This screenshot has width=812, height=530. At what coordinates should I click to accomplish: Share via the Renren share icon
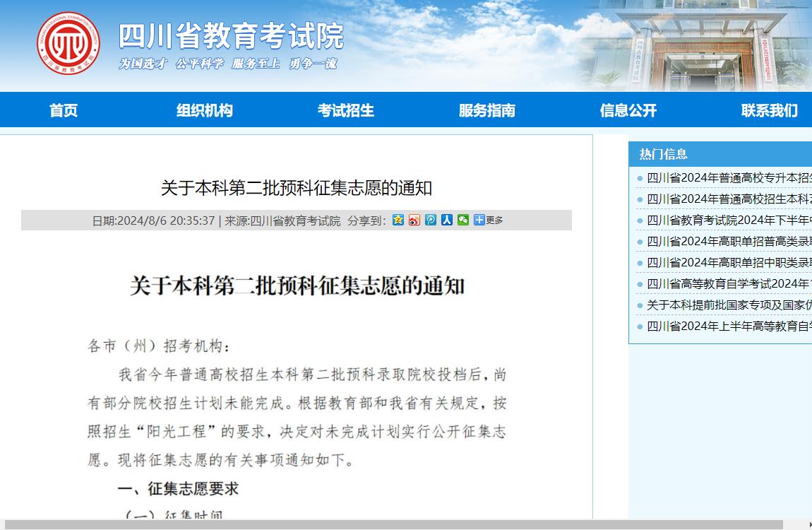446,220
